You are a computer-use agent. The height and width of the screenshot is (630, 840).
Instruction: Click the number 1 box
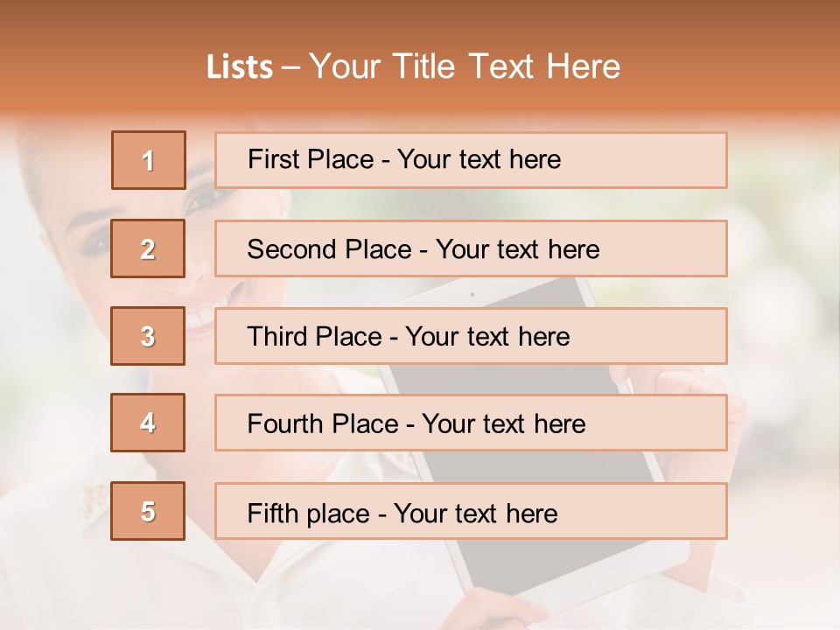[x=148, y=160]
